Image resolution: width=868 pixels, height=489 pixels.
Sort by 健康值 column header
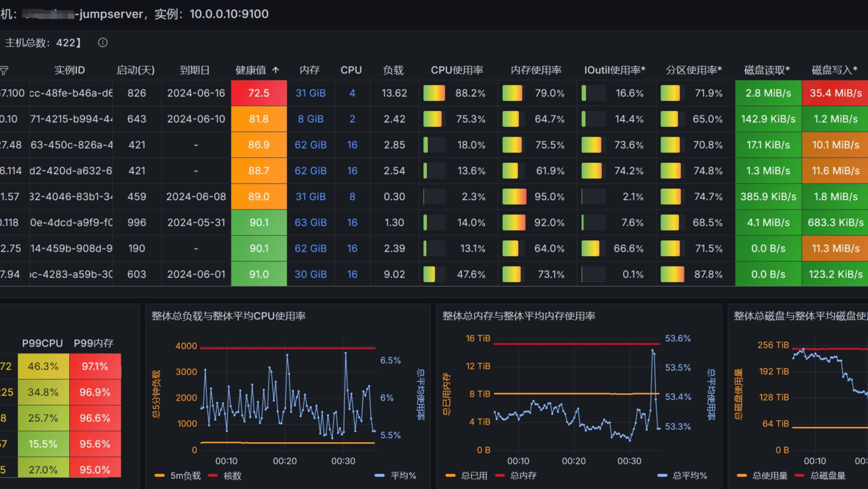pos(257,70)
